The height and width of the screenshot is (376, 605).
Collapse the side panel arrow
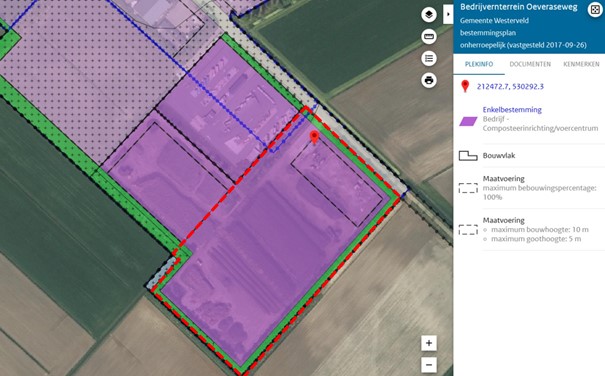pyautogui.click(x=448, y=14)
